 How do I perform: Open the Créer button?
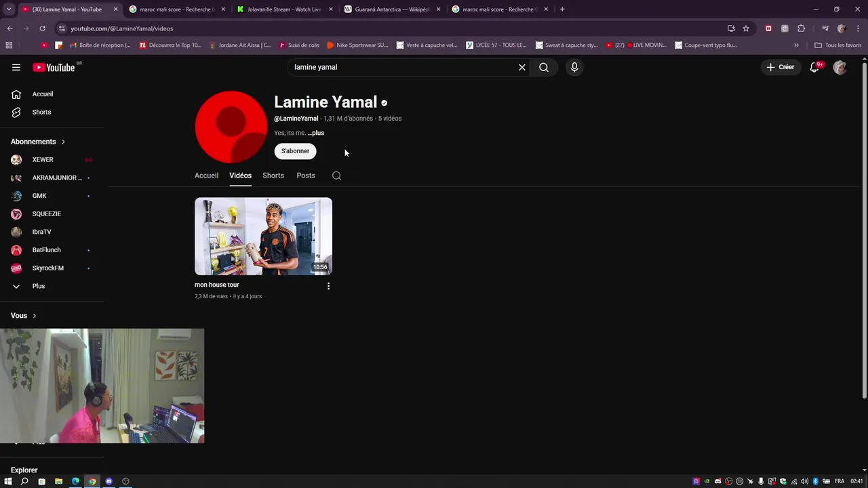point(780,67)
